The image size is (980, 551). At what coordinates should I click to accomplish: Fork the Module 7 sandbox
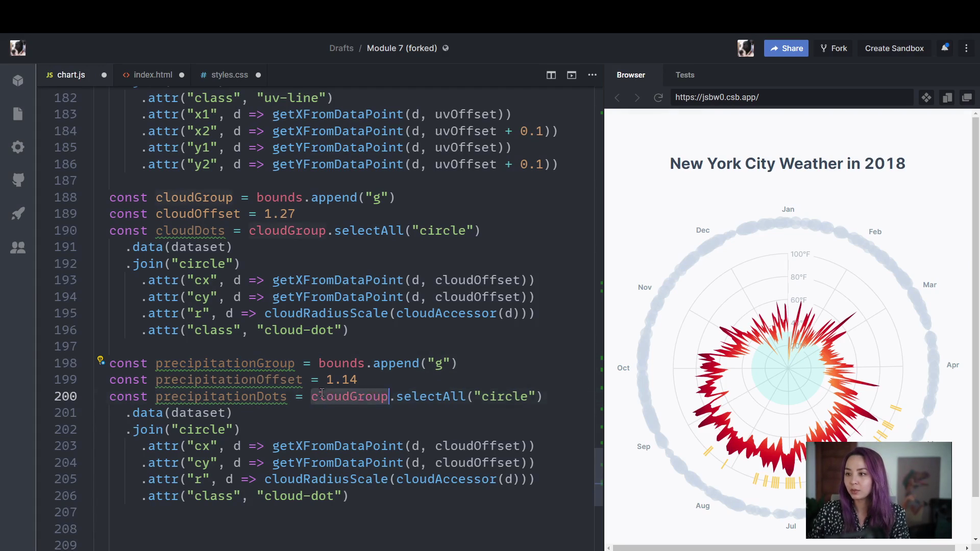click(x=833, y=48)
